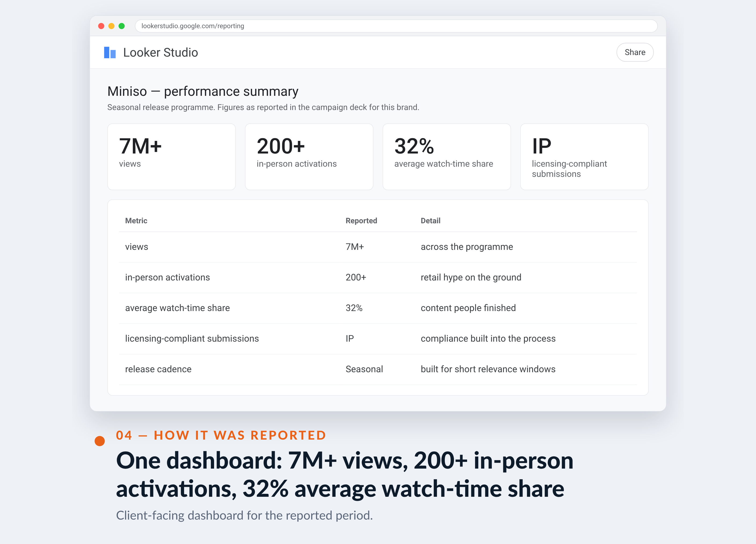Viewport: 756px width, 544px height.
Task: Click the Detail column header
Action: [430, 220]
